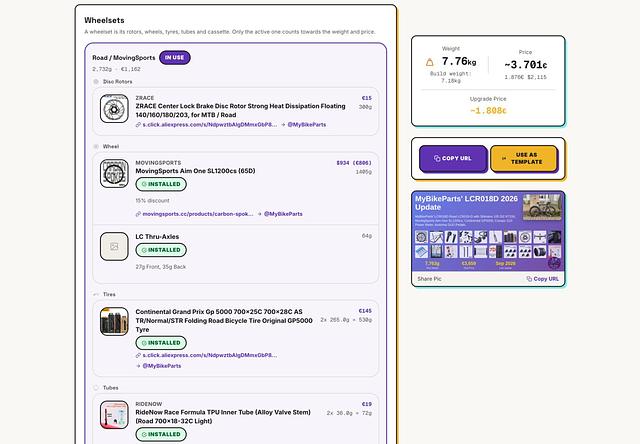Click the ~1.808€ upgrade price value
The height and width of the screenshot is (444, 640).
click(x=488, y=111)
